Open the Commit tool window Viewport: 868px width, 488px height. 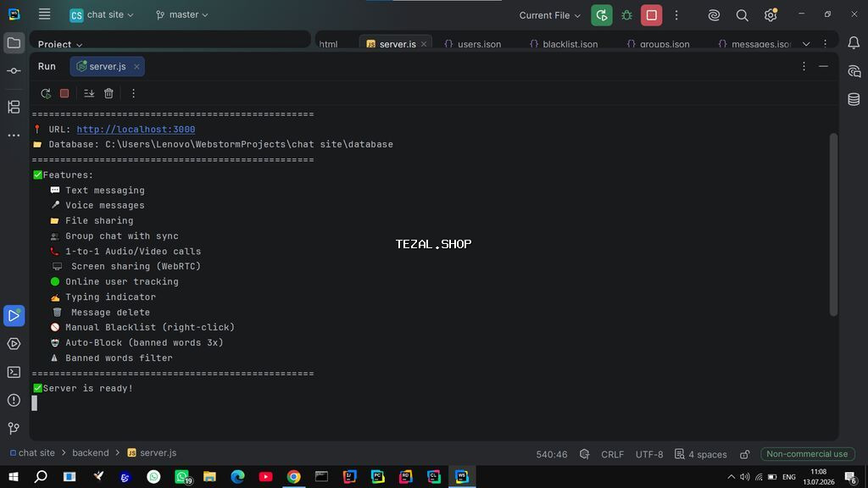click(x=14, y=71)
